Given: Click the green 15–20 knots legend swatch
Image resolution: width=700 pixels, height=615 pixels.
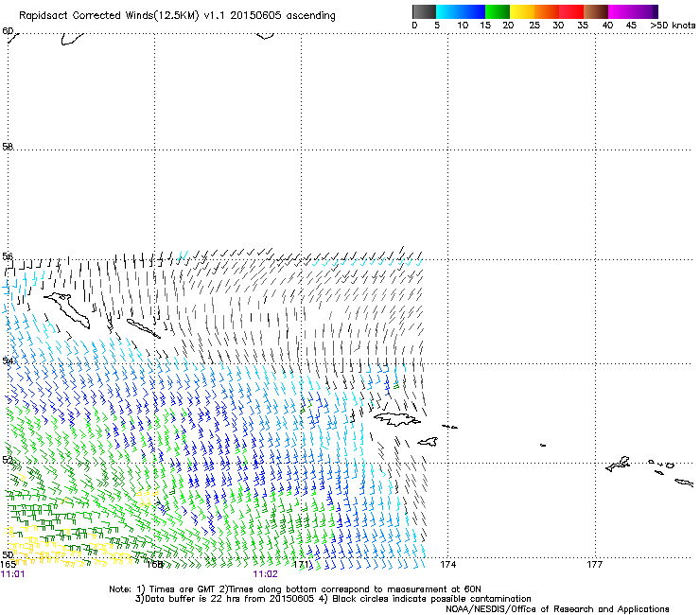Looking at the screenshot, I should point(498,11).
